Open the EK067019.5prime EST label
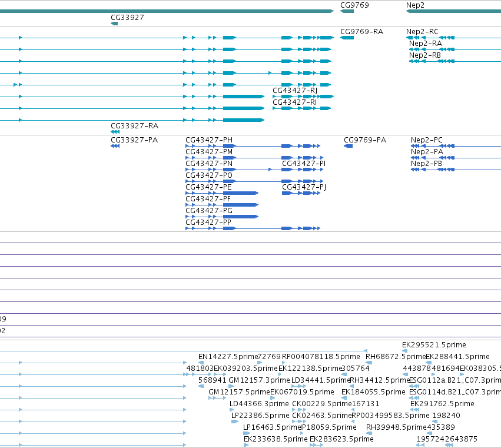The width and height of the screenshot is (501, 448). click(x=302, y=392)
